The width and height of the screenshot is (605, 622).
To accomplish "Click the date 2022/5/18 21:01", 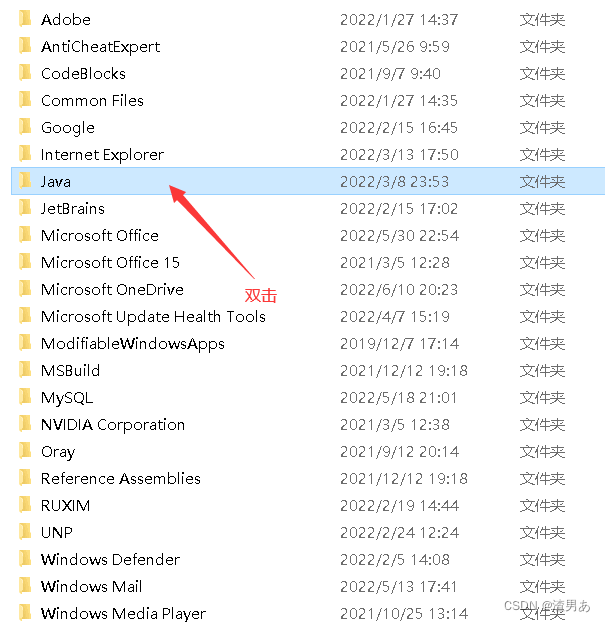I will (x=399, y=397).
